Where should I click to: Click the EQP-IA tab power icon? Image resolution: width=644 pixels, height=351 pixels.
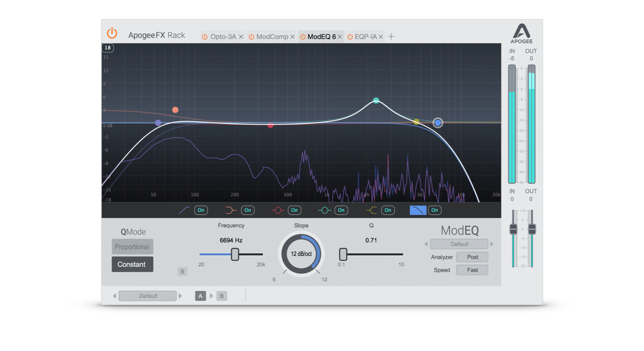[350, 37]
